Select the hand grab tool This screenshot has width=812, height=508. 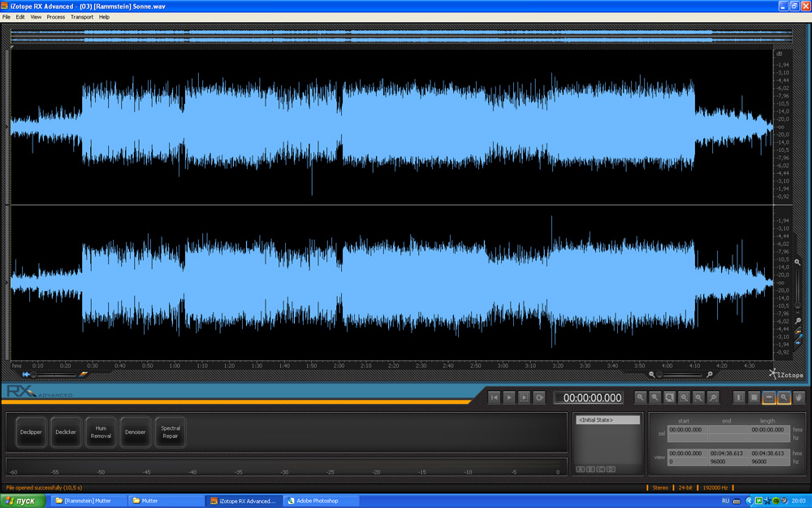(800, 397)
